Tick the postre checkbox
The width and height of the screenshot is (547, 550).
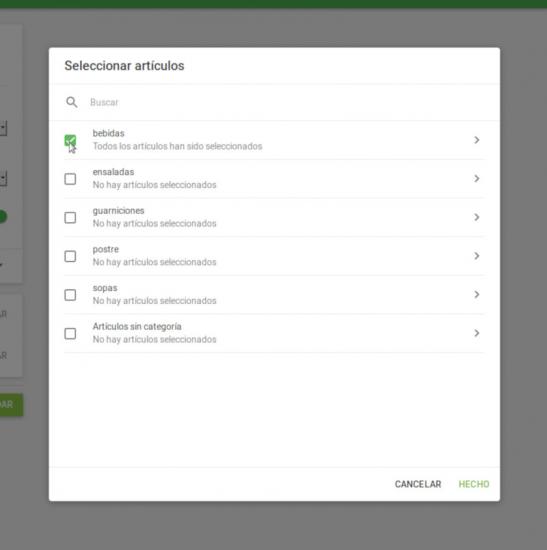coord(70,256)
